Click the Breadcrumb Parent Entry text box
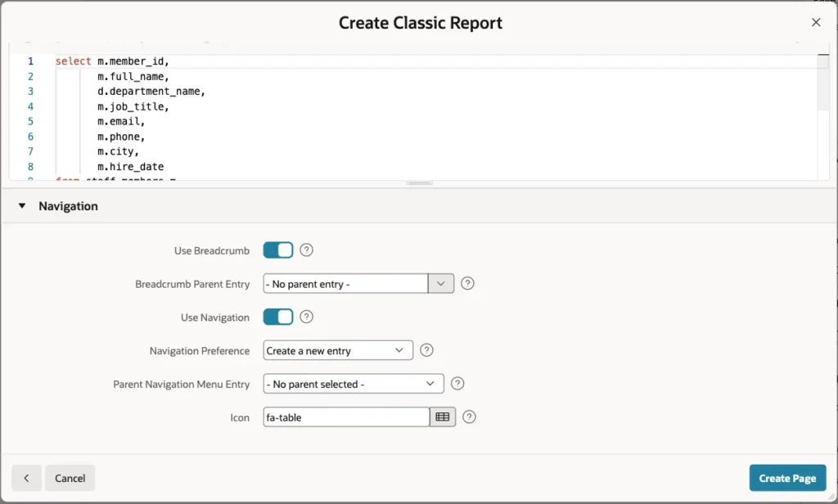This screenshot has width=838, height=504. pyautogui.click(x=345, y=283)
